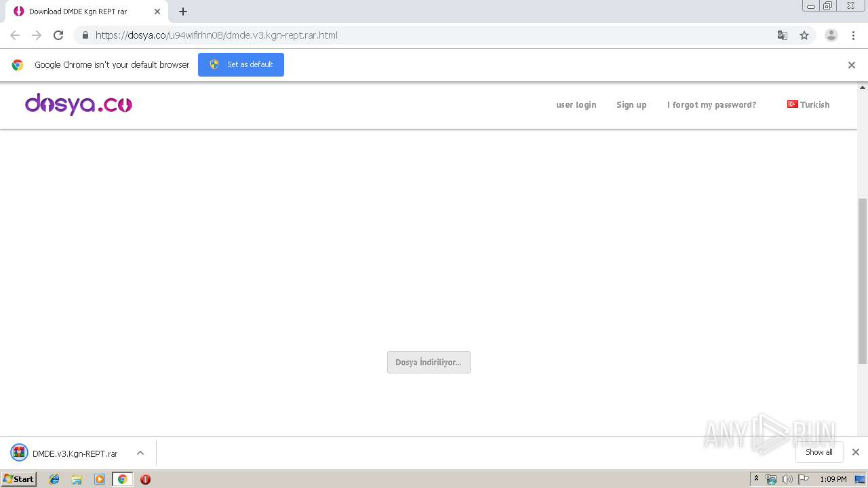Click the Action Center flag icon
Viewport: 868px width, 488px height.
pyautogui.click(x=804, y=479)
